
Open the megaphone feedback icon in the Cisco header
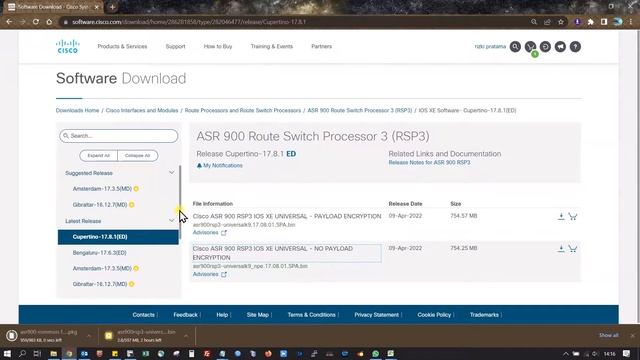tap(560, 47)
